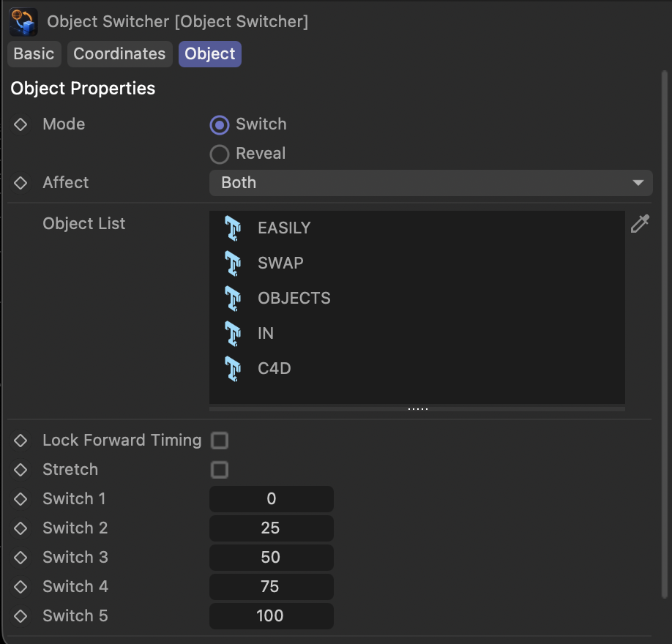672x644 pixels.
Task: Click the Switch 5 keyframe diamond
Action: 20,616
